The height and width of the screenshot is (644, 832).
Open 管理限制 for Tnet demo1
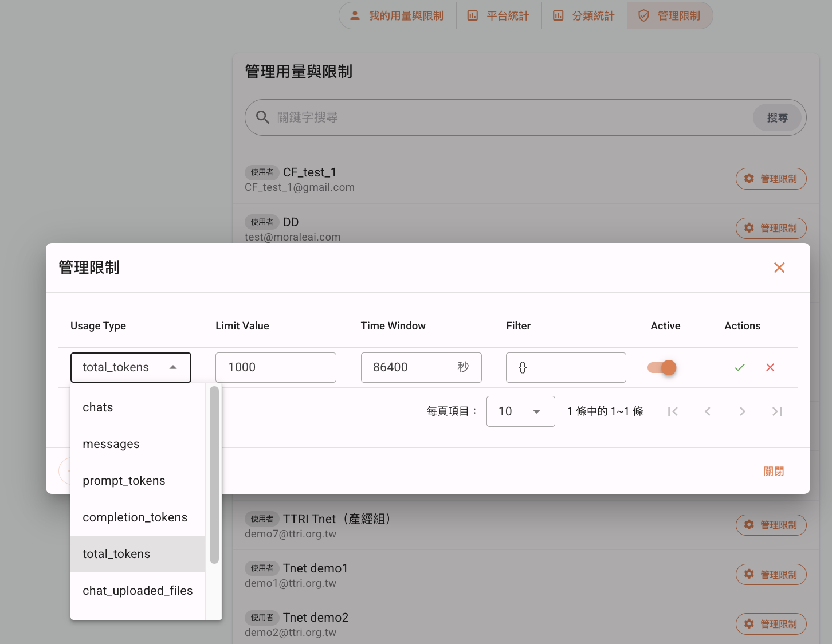[771, 574]
